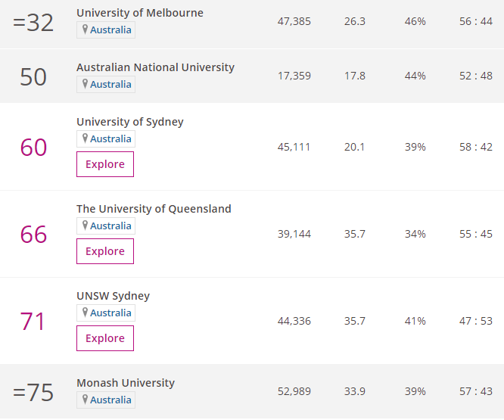Open the Monash University link
504x420 pixels.
pos(126,383)
